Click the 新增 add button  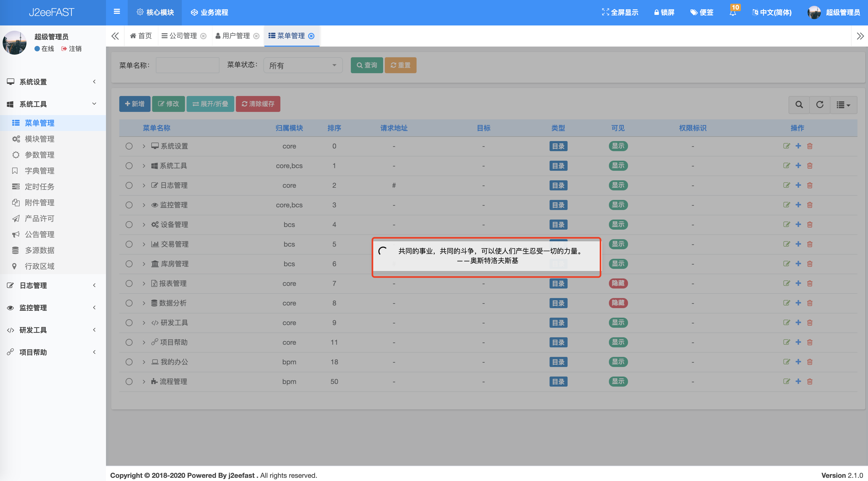pyautogui.click(x=134, y=104)
